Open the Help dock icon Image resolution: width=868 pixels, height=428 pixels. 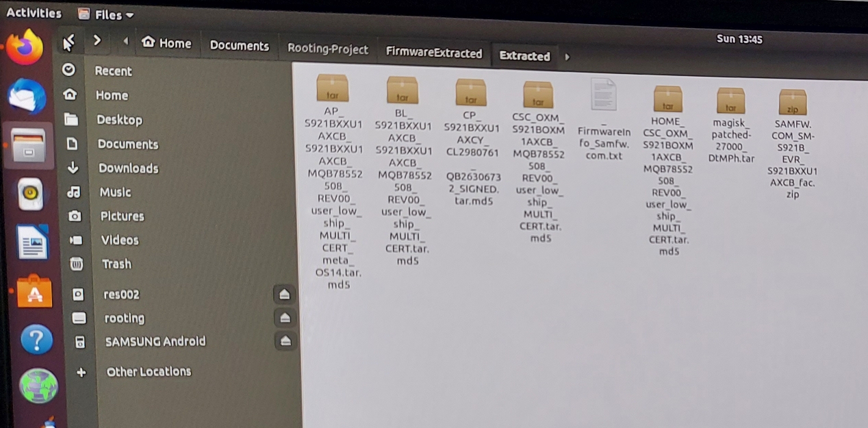pyautogui.click(x=37, y=339)
